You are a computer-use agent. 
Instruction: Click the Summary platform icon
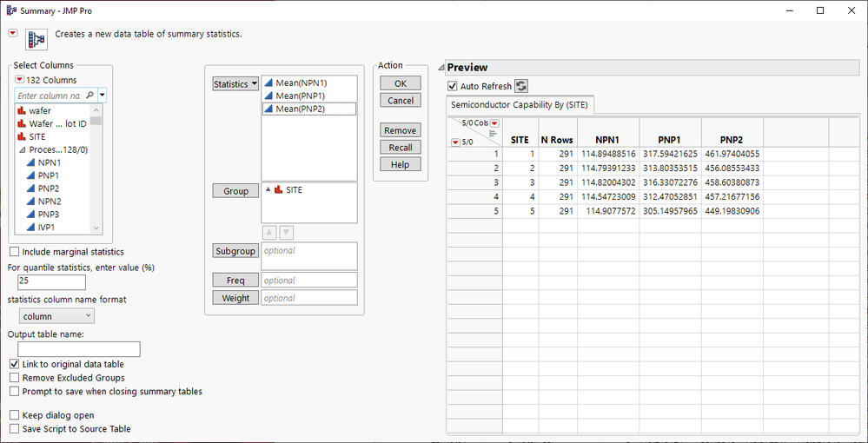[x=36, y=39]
